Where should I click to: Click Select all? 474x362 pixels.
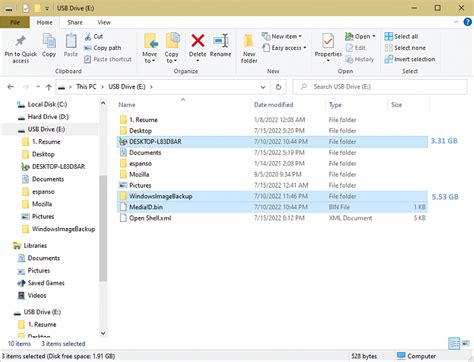pos(401,36)
